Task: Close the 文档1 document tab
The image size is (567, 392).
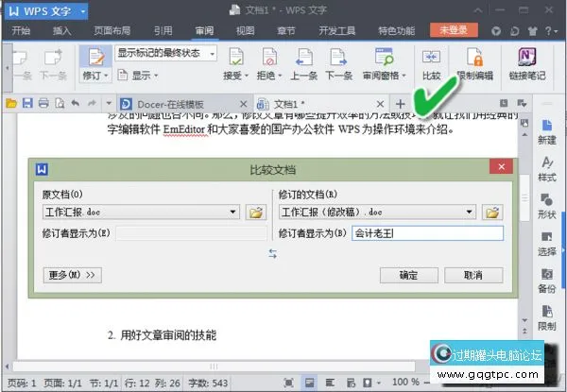Action: [380, 104]
